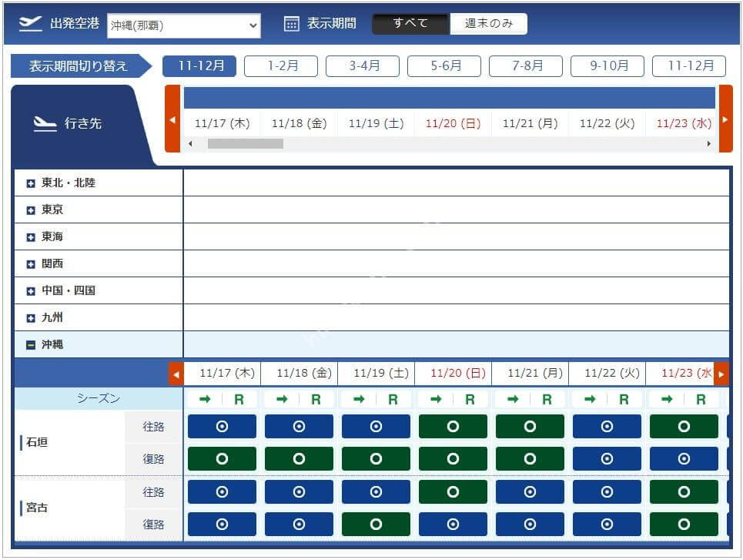This screenshot has width=743, height=560.
Task: Select 石垣 往路 availability on 11/22
Action: (x=607, y=426)
